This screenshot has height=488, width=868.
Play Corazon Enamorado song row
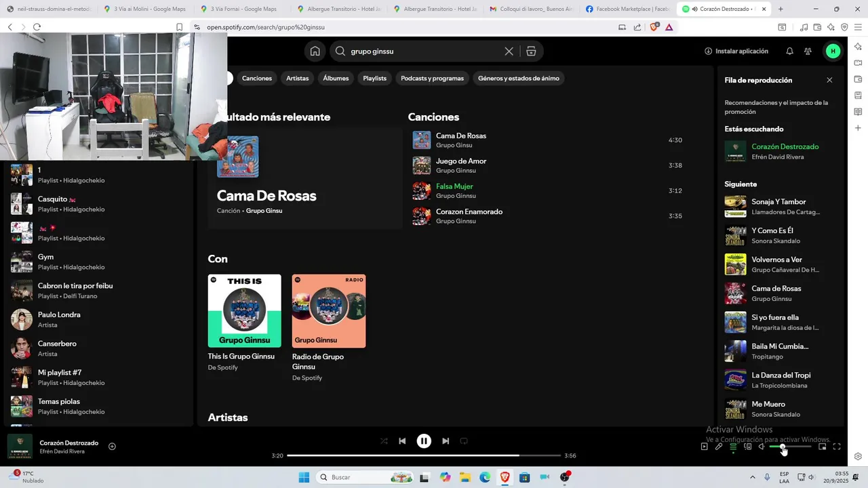547,216
